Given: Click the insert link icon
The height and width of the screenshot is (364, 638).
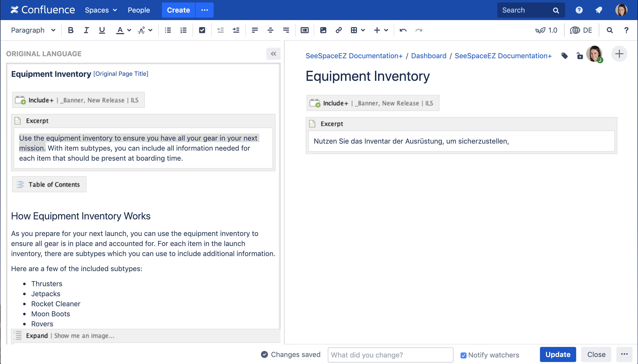Looking at the screenshot, I should point(339,30).
